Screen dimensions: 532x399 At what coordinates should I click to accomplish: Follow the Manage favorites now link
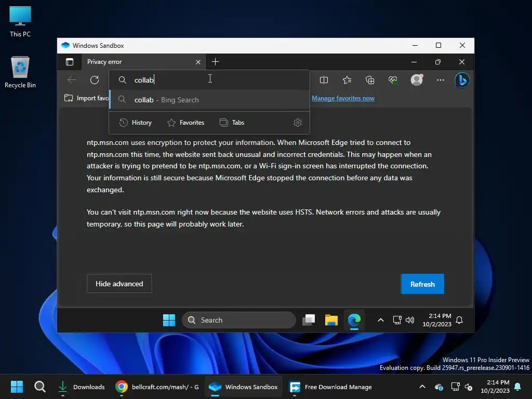[x=343, y=98]
